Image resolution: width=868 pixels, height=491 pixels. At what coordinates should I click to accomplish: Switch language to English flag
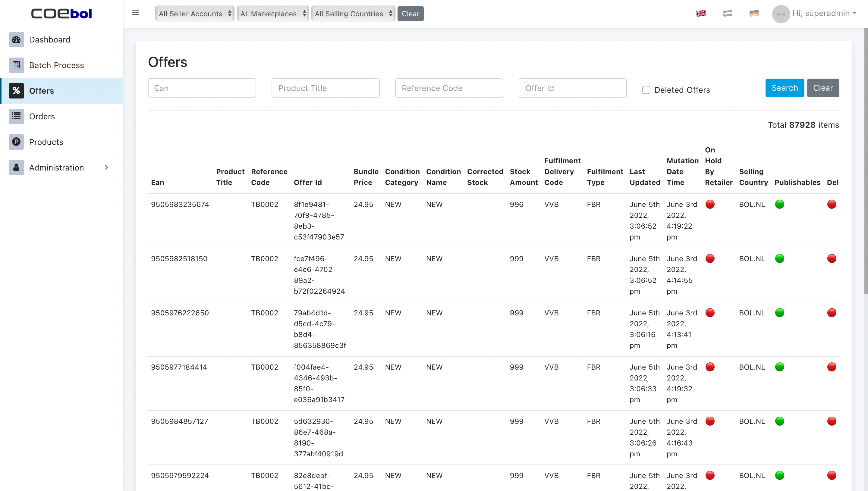(701, 13)
